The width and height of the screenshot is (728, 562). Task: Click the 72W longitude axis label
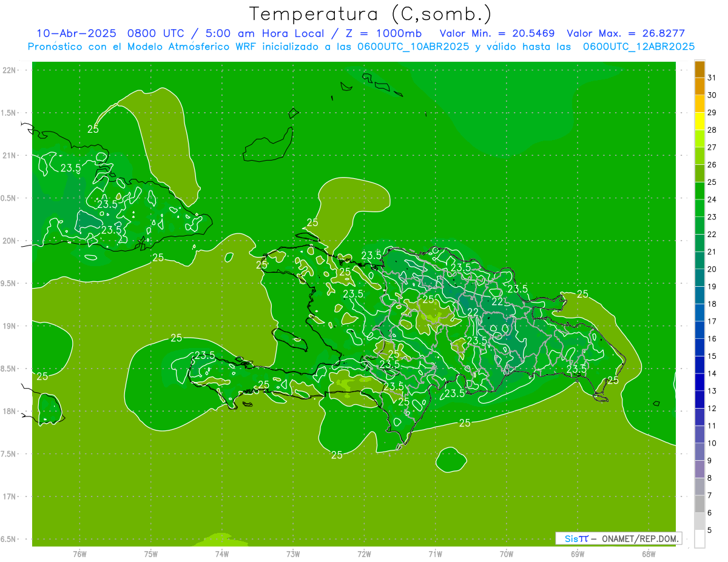[364, 554]
